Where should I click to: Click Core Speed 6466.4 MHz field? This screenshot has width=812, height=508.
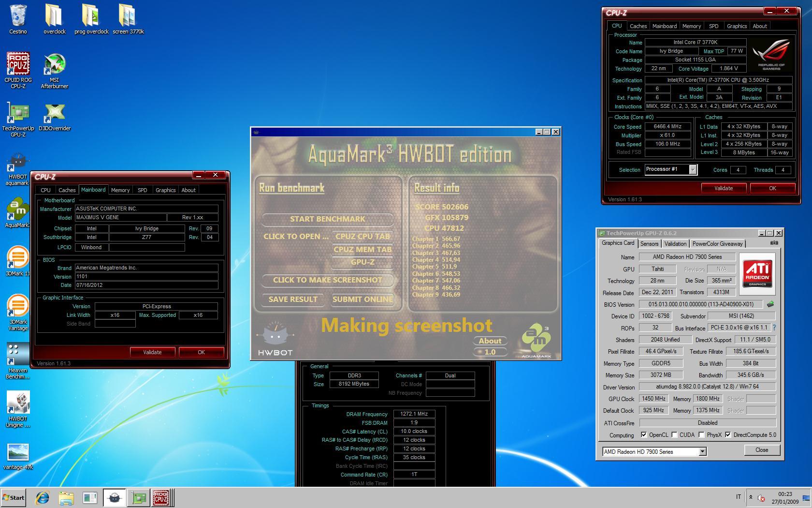click(x=667, y=127)
